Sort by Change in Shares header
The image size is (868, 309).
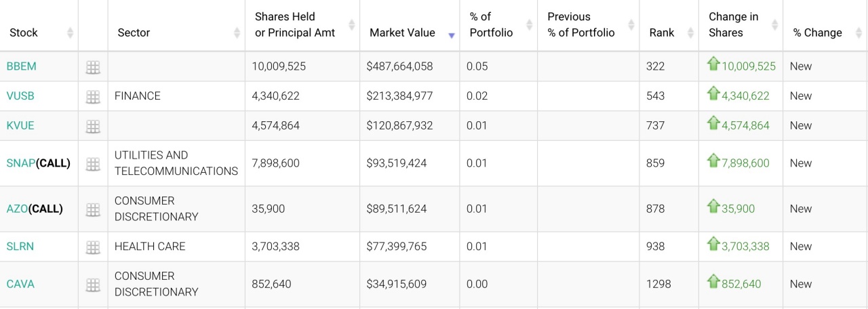pyautogui.click(x=734, y=25)
